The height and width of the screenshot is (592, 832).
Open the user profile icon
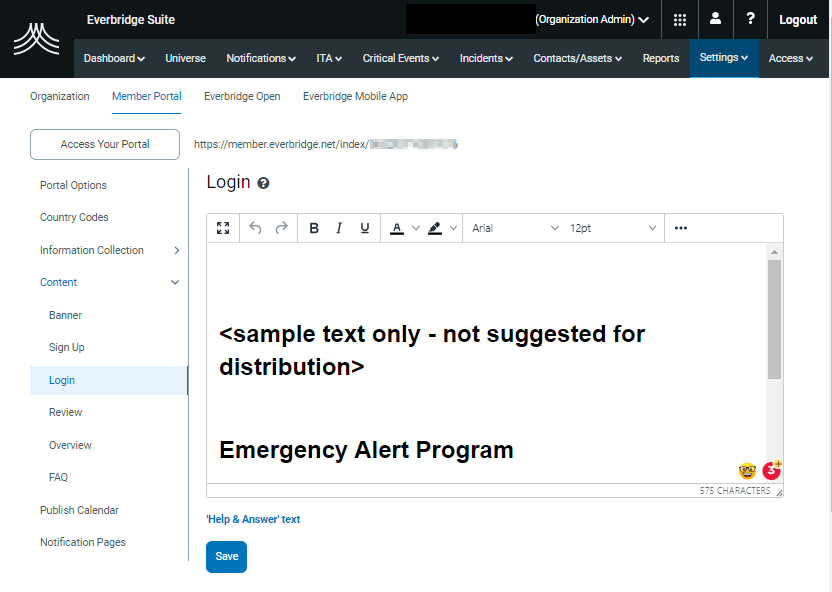[x=714, y=19]
